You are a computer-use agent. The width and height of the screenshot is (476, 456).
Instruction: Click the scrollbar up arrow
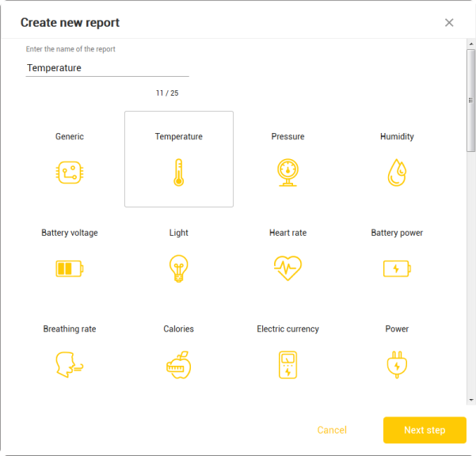(471, 44)
